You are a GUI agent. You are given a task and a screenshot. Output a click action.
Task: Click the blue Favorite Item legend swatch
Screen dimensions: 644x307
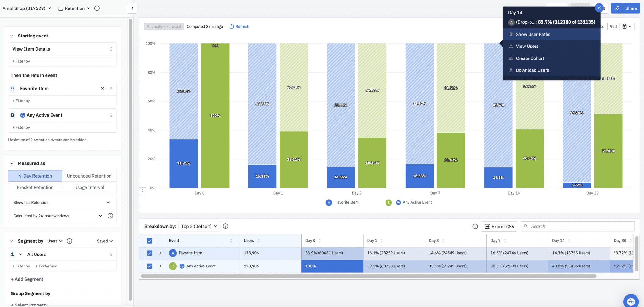pos(329,202)
